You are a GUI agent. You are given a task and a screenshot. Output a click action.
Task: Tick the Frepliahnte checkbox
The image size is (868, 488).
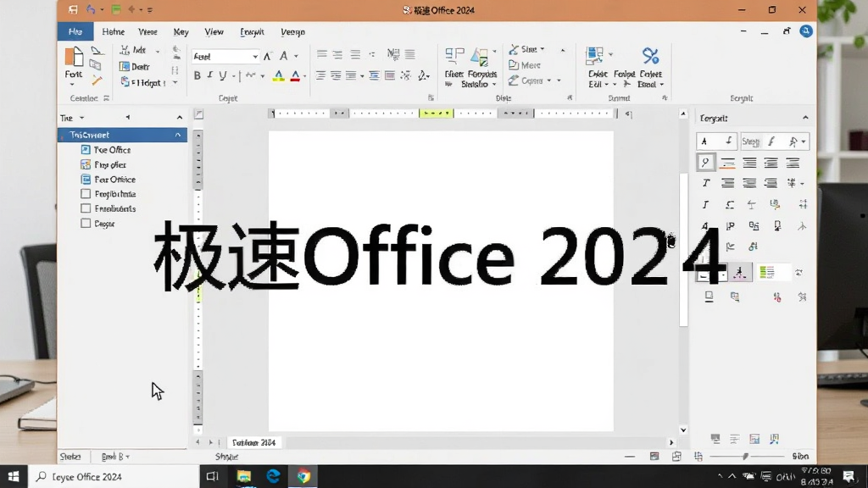86,194
